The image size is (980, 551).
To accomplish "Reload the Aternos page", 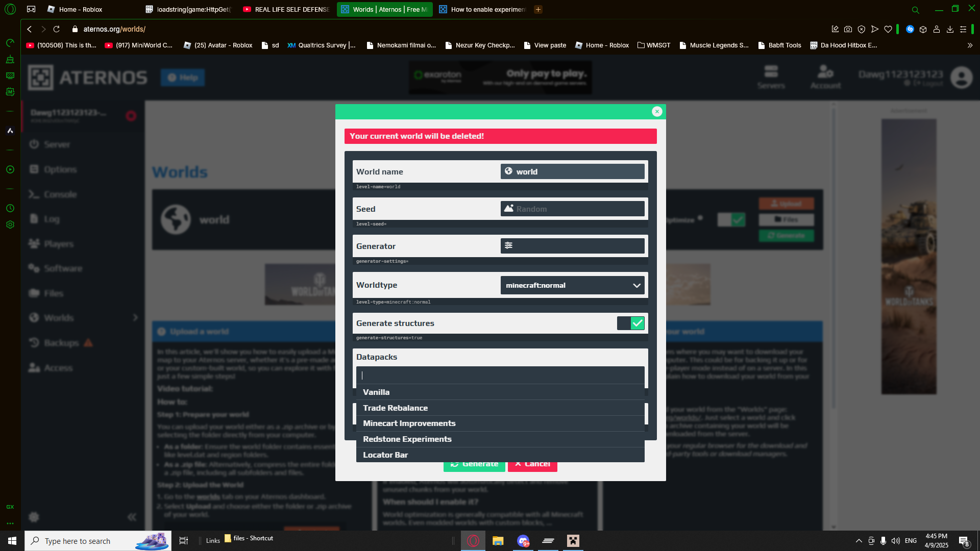I will [57, 29].
